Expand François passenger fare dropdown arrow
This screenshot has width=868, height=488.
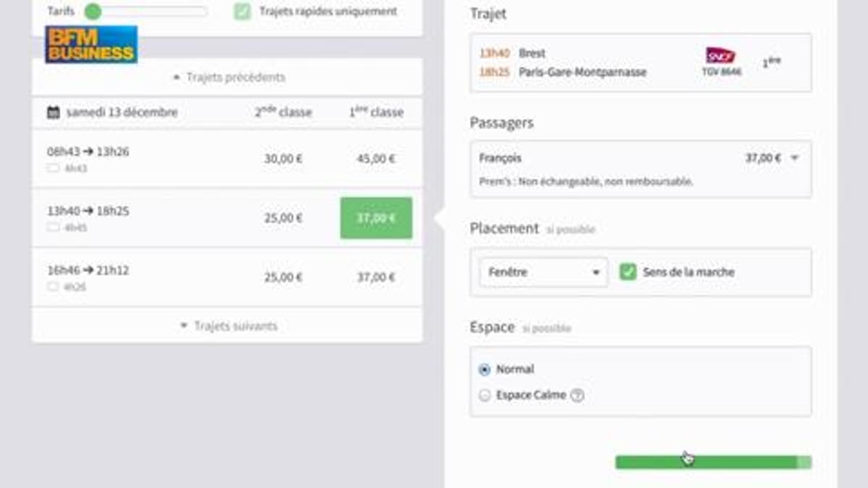(x=795, y=158)
